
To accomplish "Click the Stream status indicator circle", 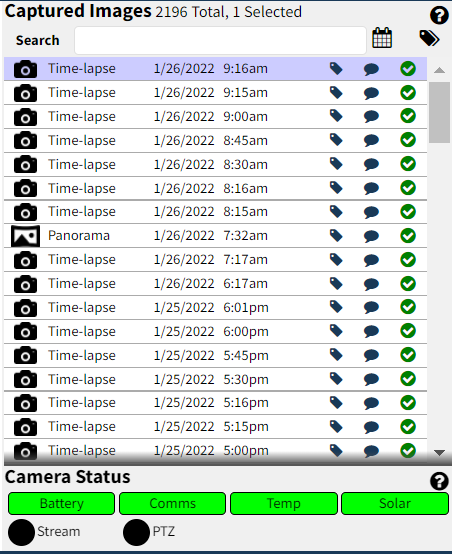I will point(22,532).
